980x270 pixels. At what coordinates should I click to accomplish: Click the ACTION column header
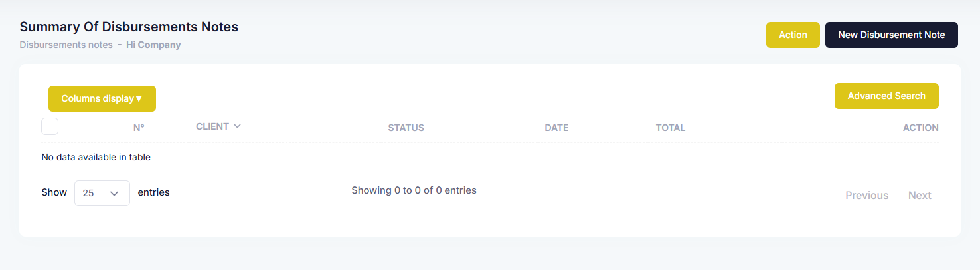click(921, 128)
